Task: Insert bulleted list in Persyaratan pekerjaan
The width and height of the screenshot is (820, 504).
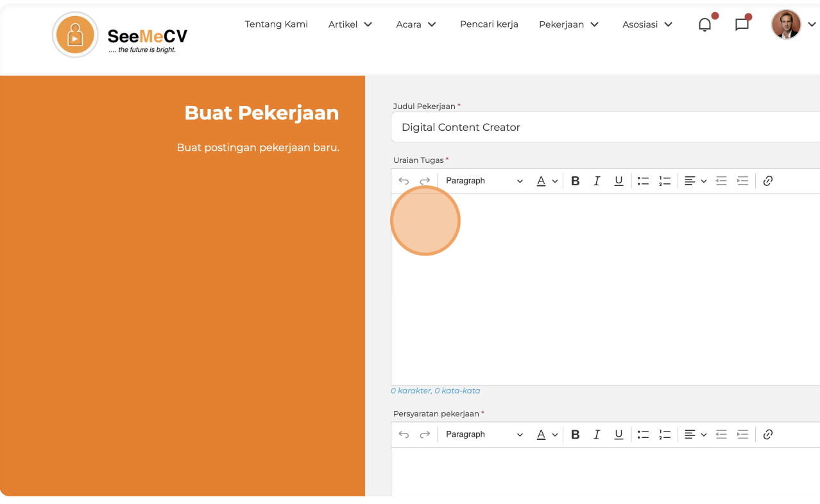Action: 643,435
